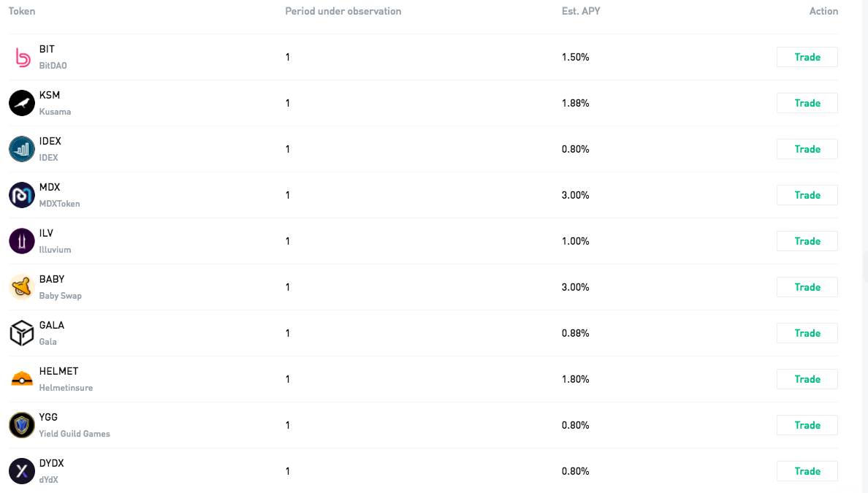The image size is (868, 493).
Task: Click the Illuvium purple logo icon
Action: click(22, 241)
